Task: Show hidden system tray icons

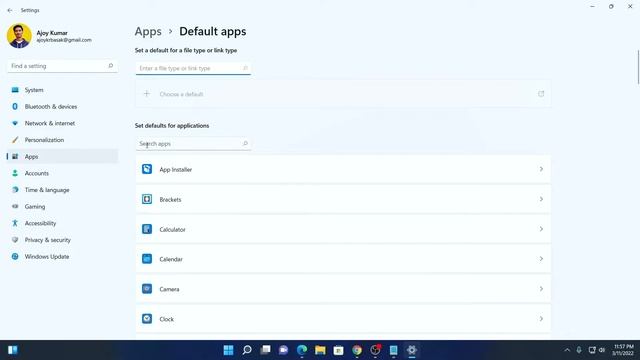Action: click(x=567, y=350)
